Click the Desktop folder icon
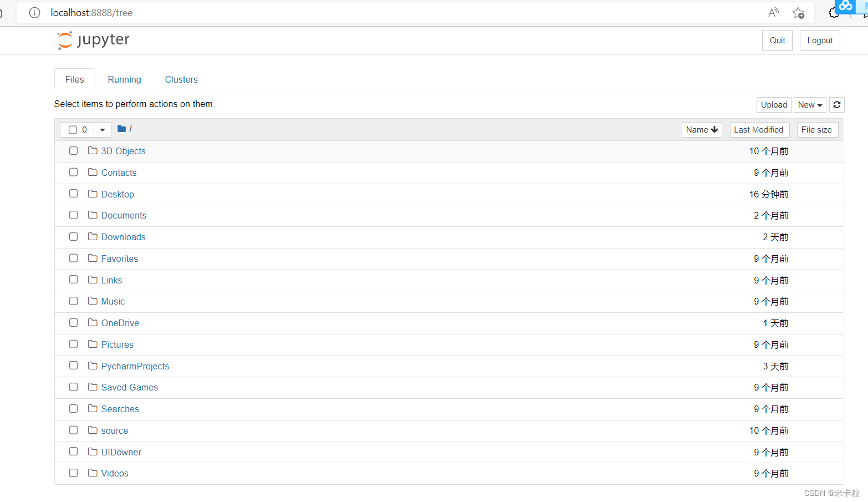This screenshot has width=868, height=502. click(93, 194)
